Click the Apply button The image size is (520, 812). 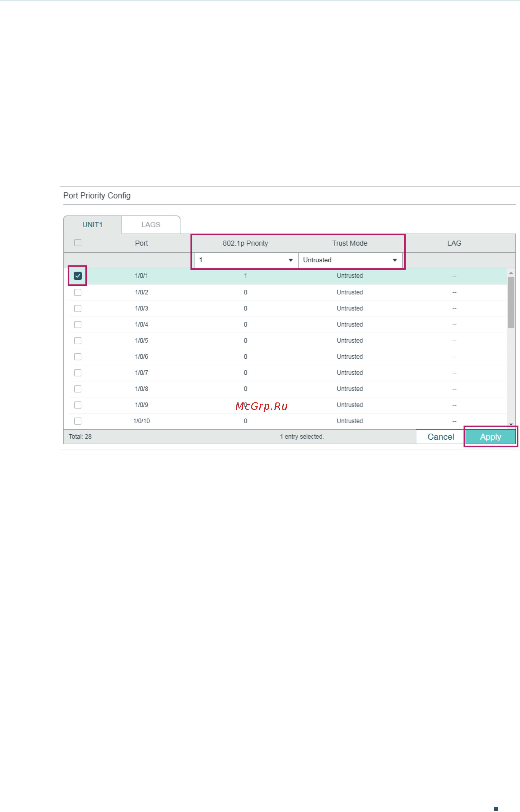click(x=490, y=436)
